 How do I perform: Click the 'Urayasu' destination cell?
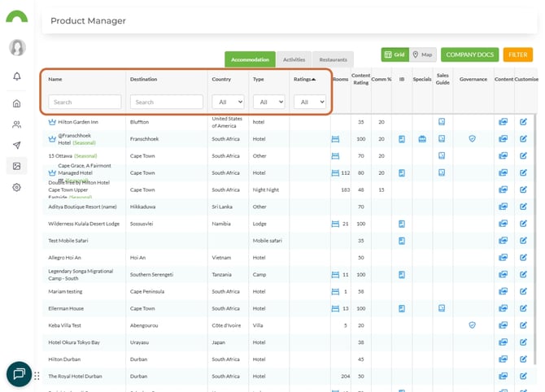point(139,342)
